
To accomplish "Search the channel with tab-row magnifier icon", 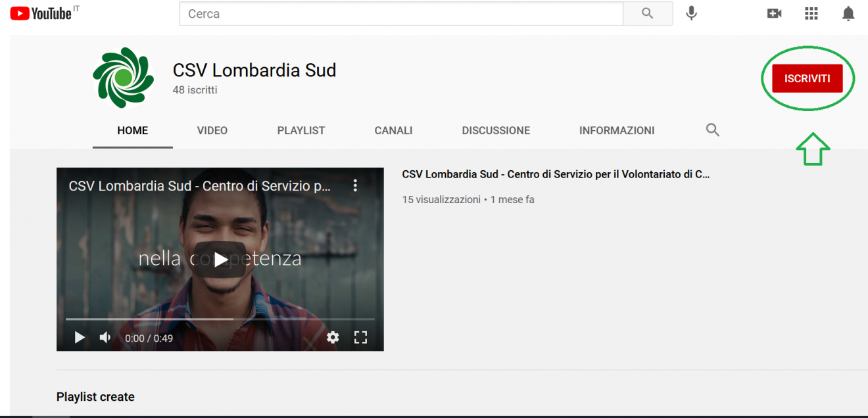I will pos(713,129).
